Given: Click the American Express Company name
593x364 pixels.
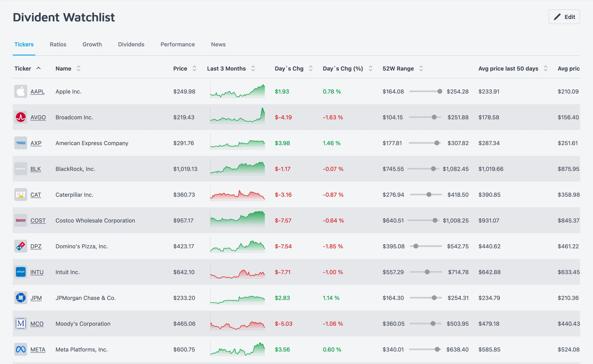Looking at the screenshot, I should tap(92, 143).
